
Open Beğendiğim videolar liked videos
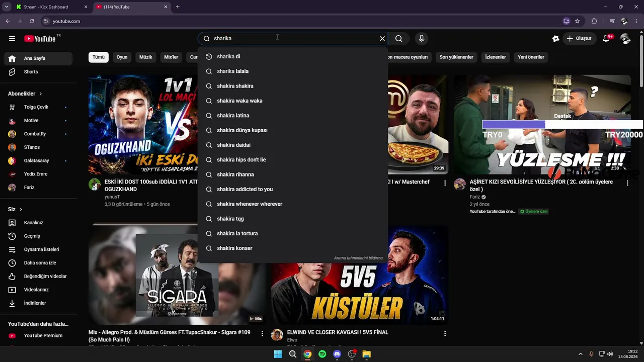point(38,277)
